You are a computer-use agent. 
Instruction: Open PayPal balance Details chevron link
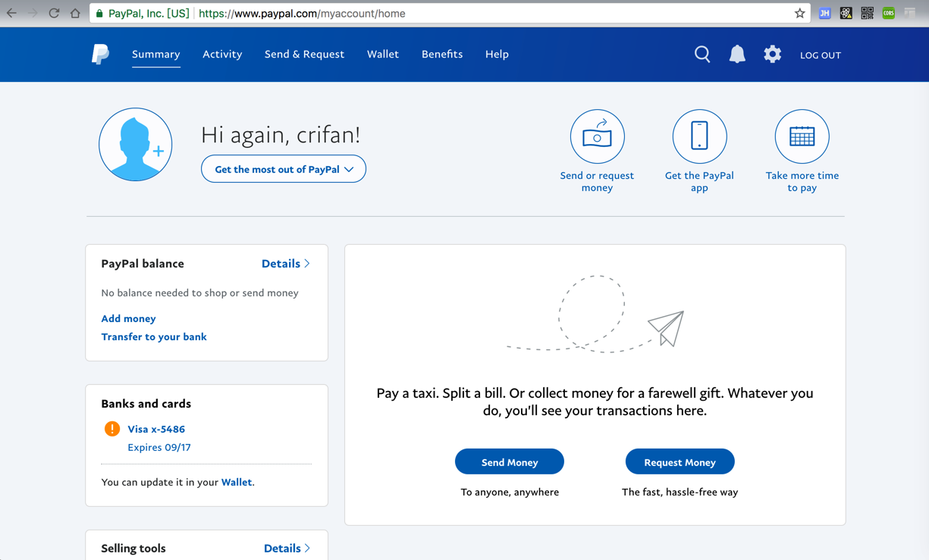pos(286,264)
